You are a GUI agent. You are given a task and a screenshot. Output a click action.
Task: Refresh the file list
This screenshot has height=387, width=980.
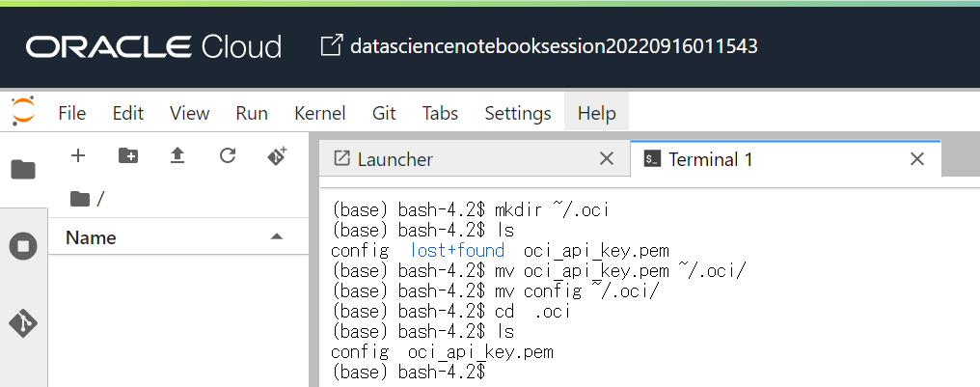[x=228, y=155]
